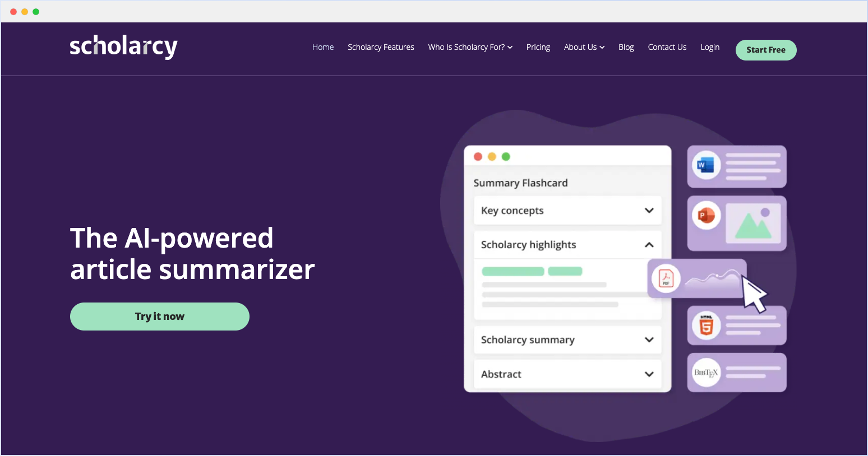868x456 pixels.
Task: Collapse the Scholarcy highlights section
Action: [649, 245]
